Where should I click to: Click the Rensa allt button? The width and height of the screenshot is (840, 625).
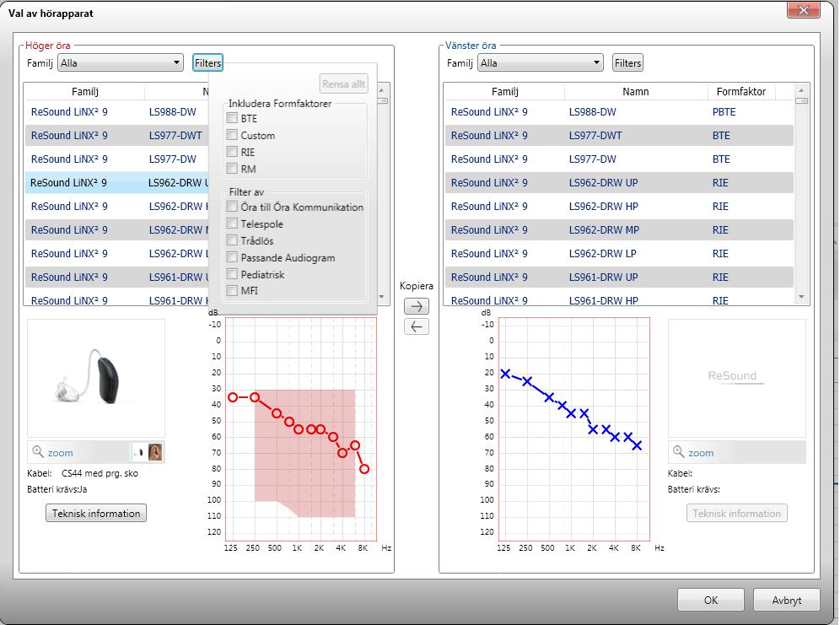pyautogui.click(x=343, y=84)
